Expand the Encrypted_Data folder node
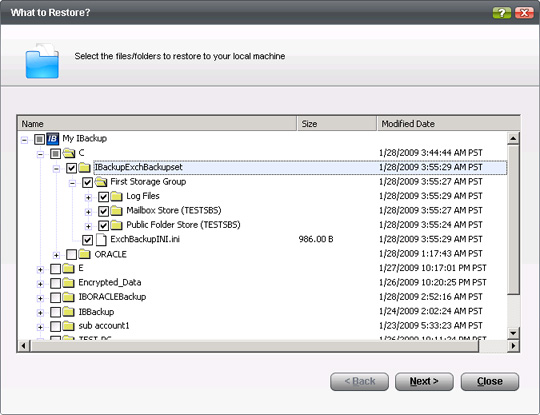540x415 pixels. (40, 284)
